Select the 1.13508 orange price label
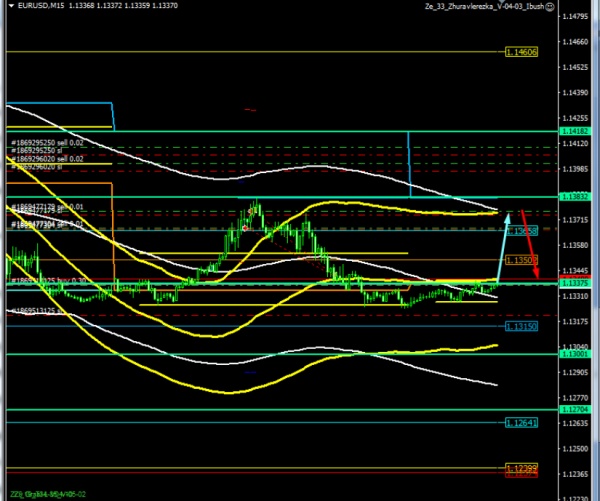Image resolution: width=600 pixels, height=501 pixels. coord(522,259)
